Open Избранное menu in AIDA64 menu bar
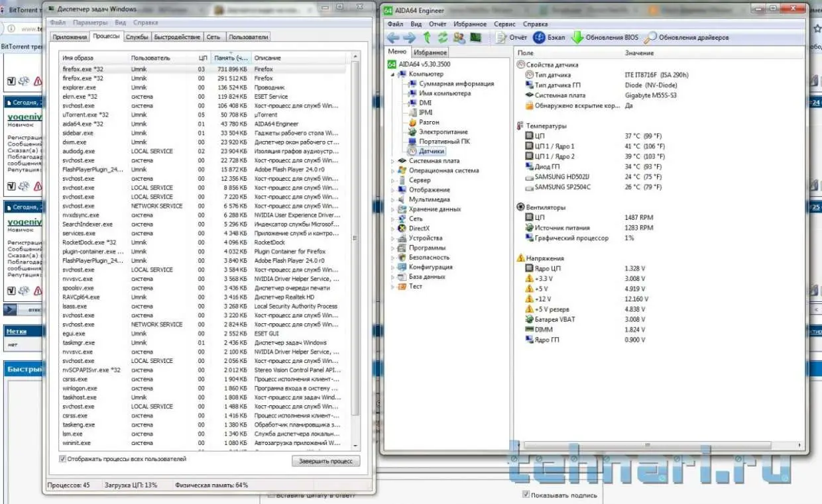Screen dimensions: 822x504 (470, 24)
